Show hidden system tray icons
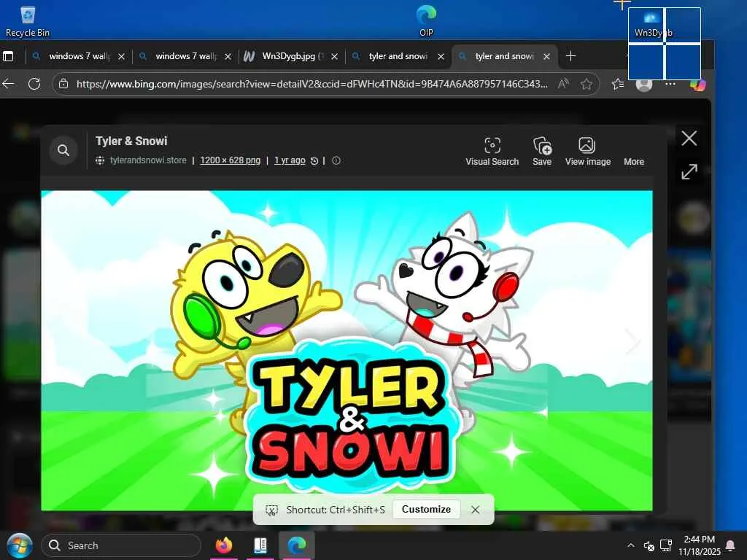This screenshot has height=560, width=747. 631,545
